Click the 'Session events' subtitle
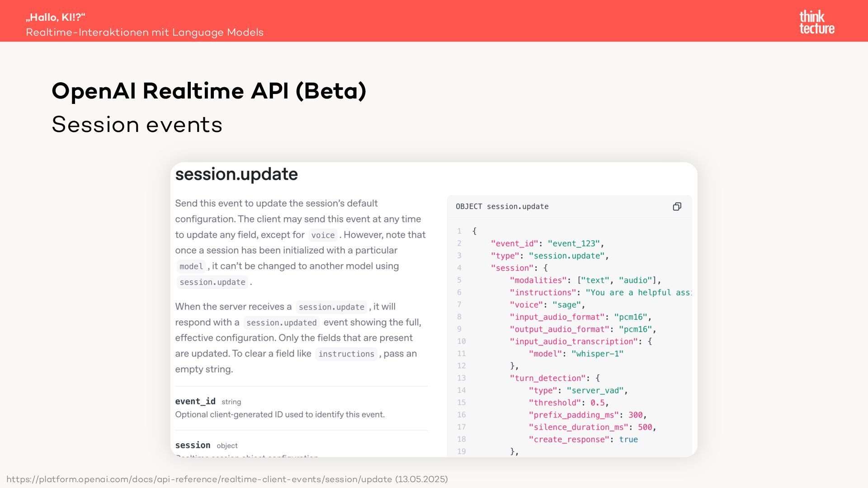 (137, 125)
